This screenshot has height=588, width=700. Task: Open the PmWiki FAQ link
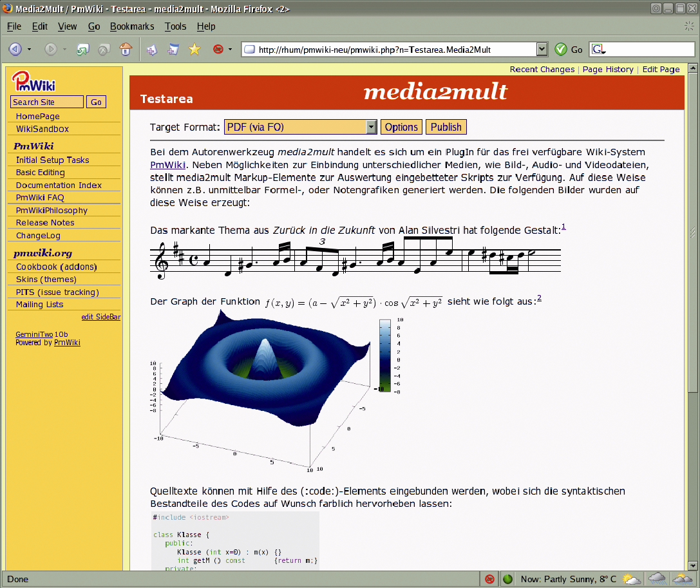click(x=40, y=197)
